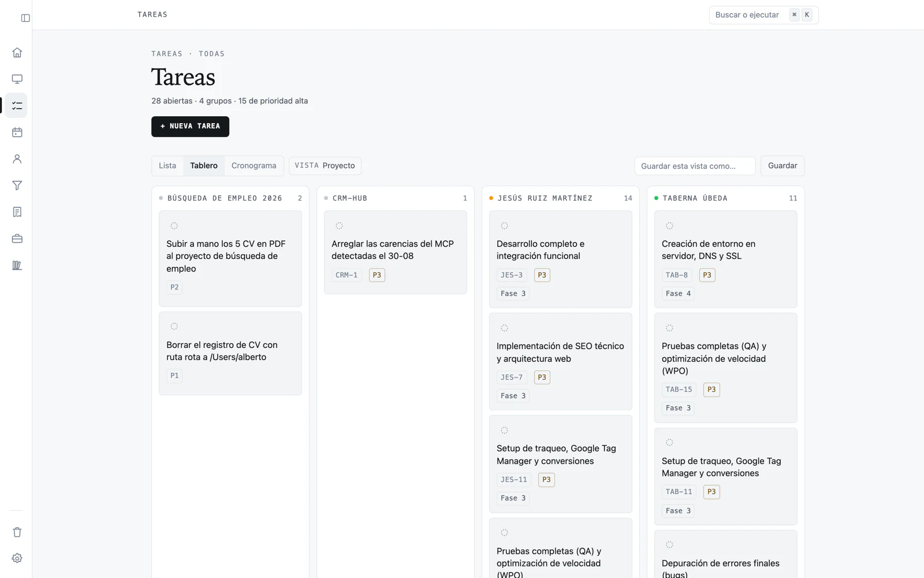Screen dimensions: 924x578
Task: Toggle status circle on 'Implementación de SEO técnico' card
Action: [504, 328]
